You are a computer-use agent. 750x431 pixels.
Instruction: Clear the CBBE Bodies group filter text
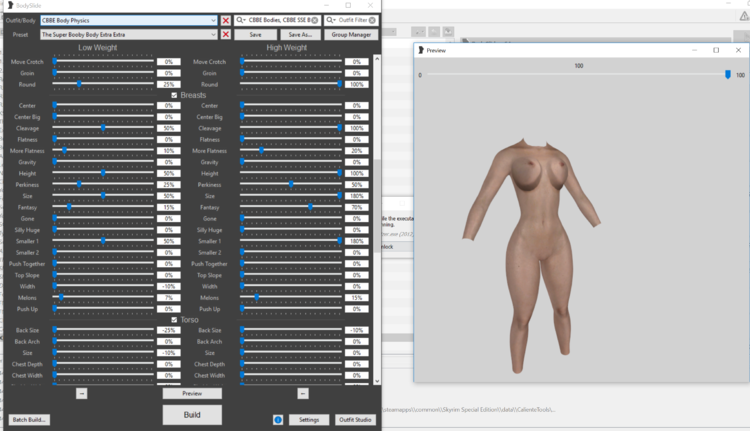point(315,20)
